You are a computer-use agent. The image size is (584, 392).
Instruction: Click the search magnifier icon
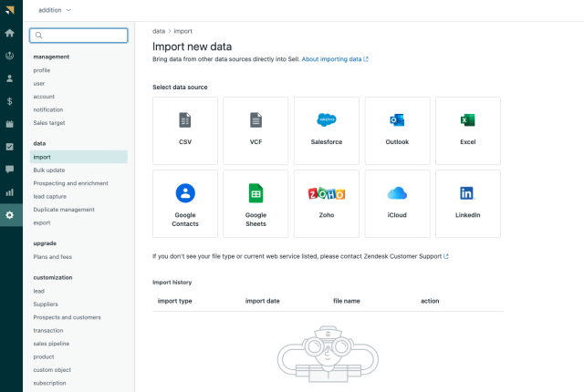[38, 36]
